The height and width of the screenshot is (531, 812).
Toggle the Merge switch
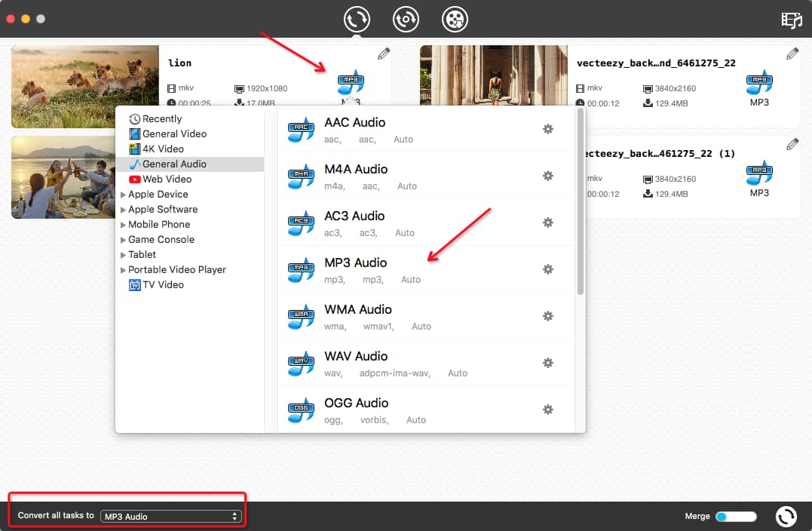pos(735,517)
